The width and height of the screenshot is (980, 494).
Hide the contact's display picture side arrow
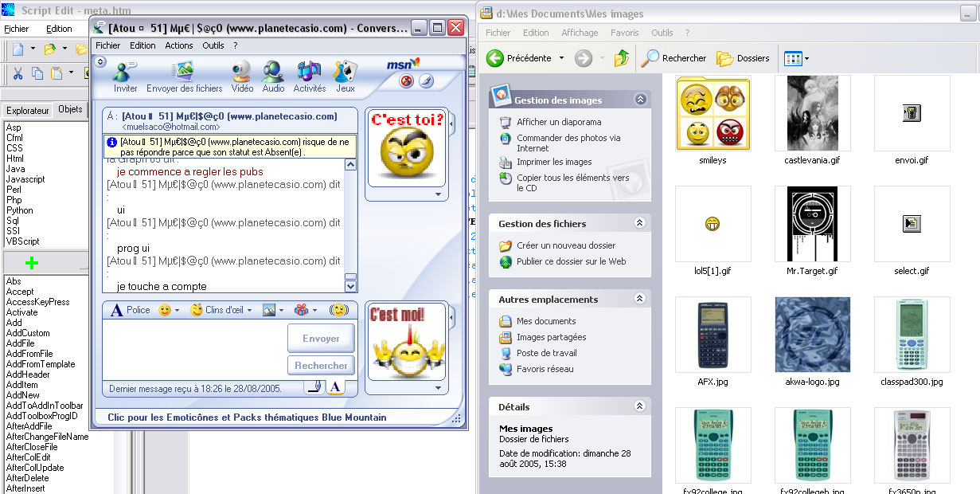click(451, 125)
